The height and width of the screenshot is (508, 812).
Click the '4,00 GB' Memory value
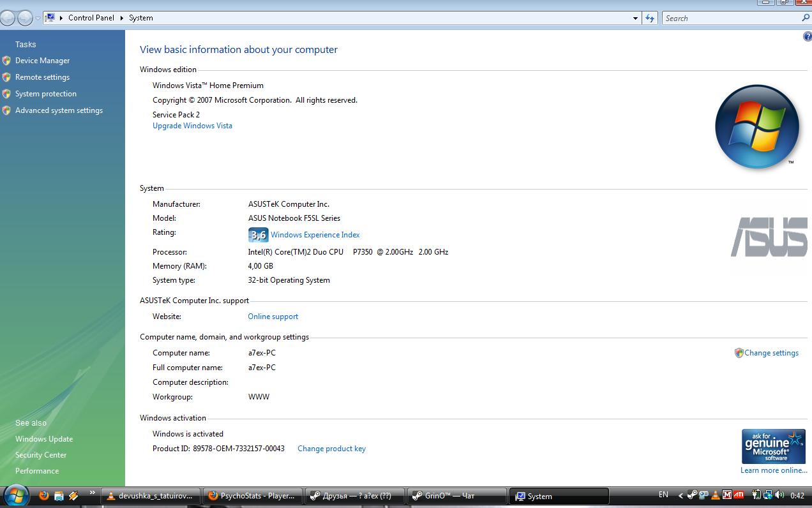point(260,266)
